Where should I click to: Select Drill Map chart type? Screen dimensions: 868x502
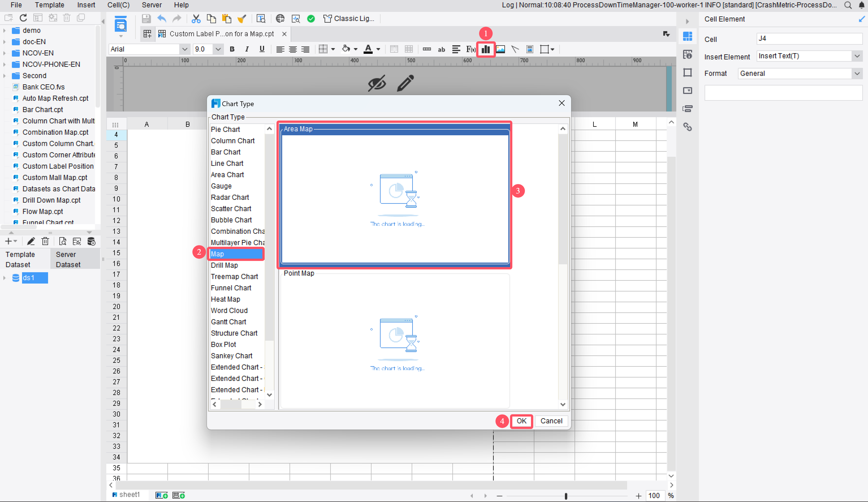(224, 265)
